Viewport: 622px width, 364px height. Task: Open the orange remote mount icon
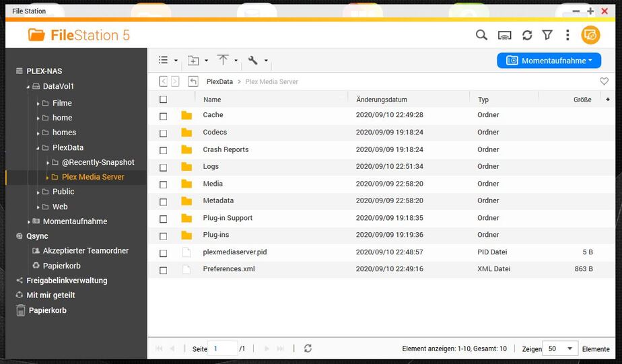point(590,35)
